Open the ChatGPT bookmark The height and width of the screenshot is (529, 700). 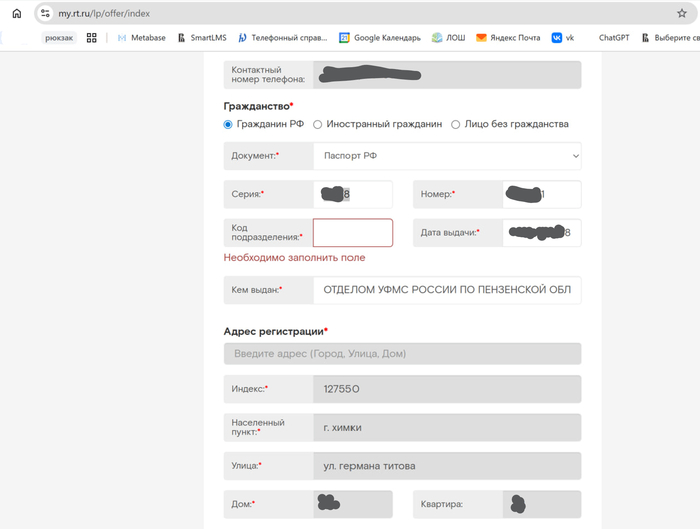point(613,38)
